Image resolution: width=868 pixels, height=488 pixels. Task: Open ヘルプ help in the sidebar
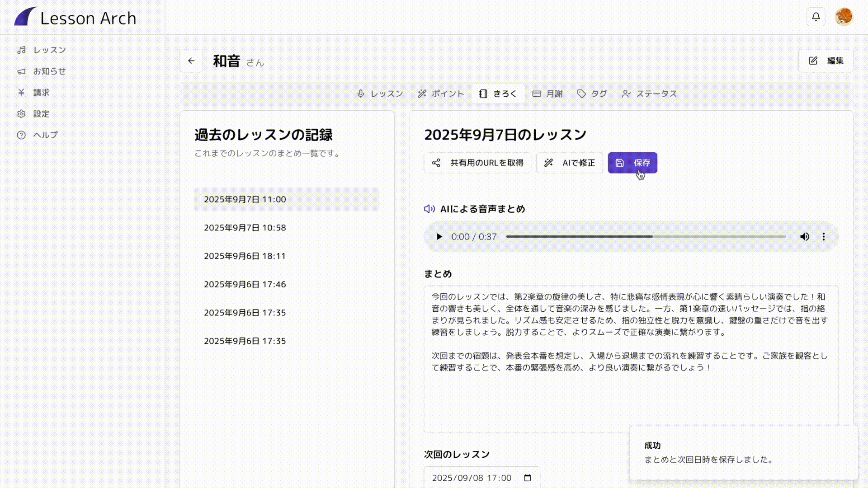click(x=45, y=135)
